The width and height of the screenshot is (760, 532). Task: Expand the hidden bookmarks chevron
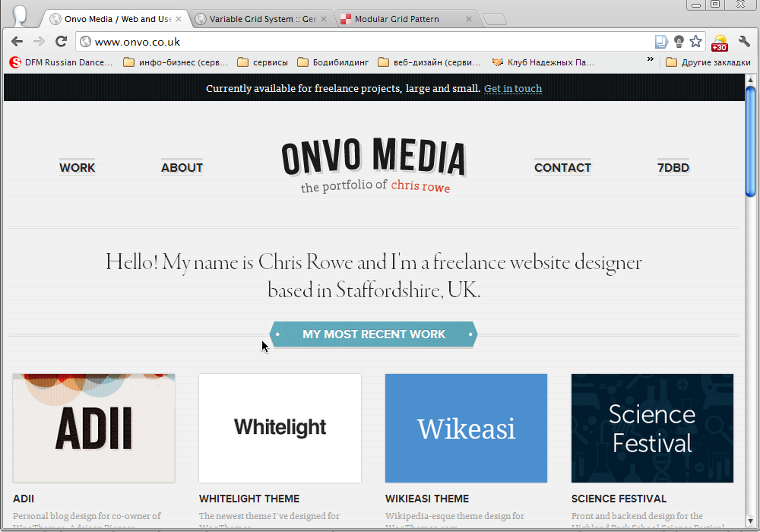coord(650,59)
